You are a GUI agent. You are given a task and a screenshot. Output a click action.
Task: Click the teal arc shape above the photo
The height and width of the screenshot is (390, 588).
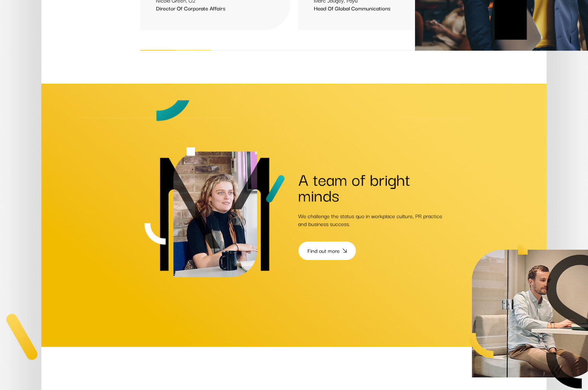(172, 110)
